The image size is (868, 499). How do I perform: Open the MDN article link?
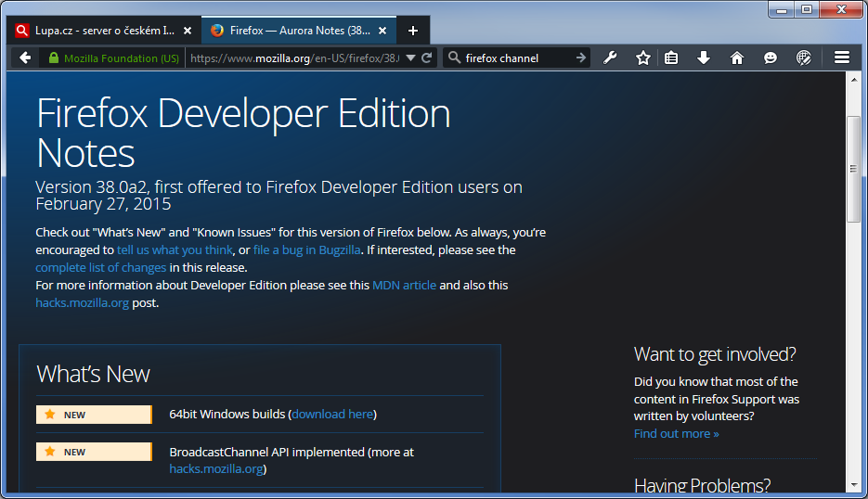pos(404,286)
